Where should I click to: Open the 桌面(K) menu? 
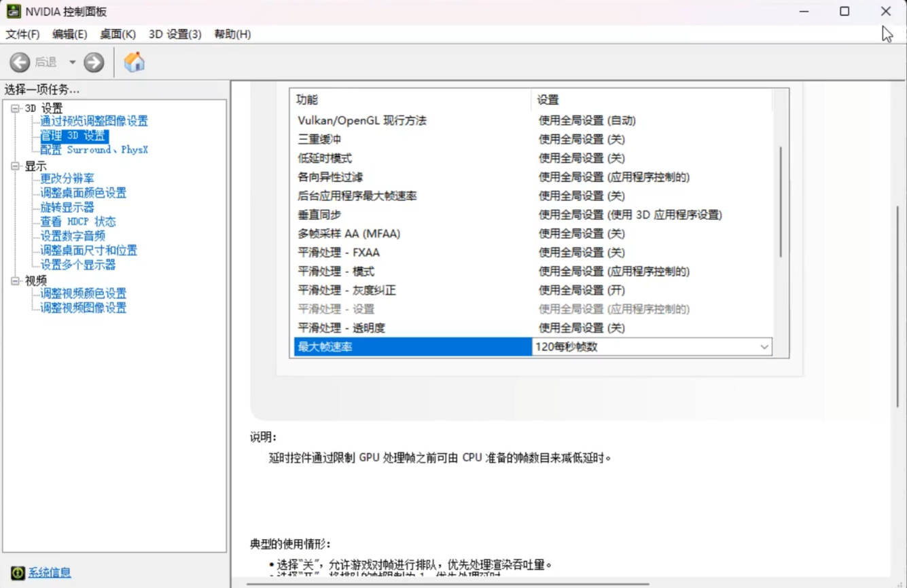point(118,34)
